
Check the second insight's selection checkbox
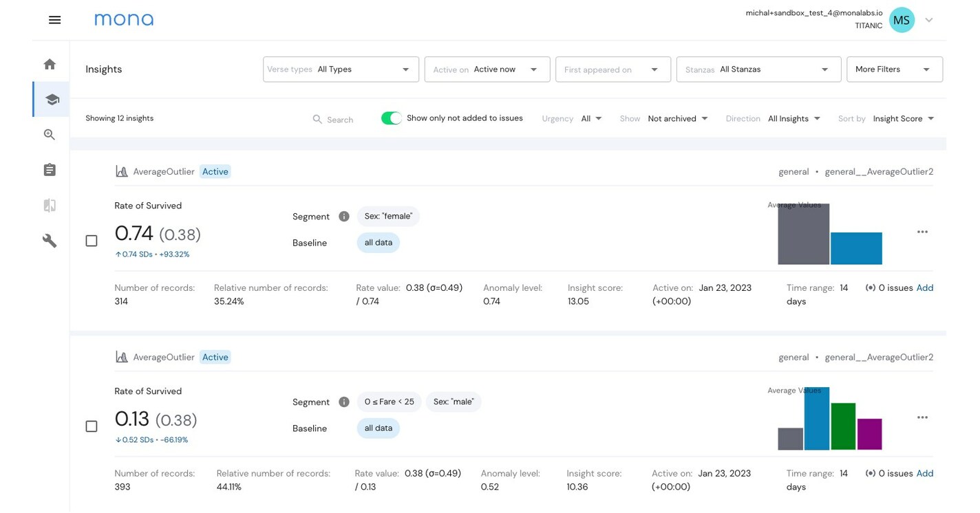(x=91, y=426)
